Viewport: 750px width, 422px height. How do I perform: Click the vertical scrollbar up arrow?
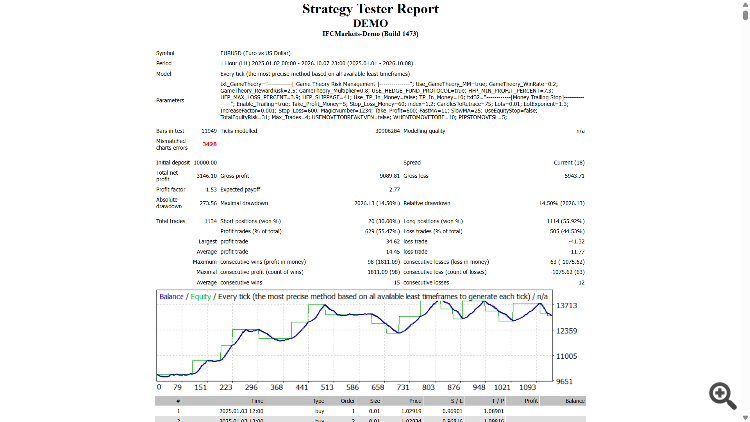(745, 4)
